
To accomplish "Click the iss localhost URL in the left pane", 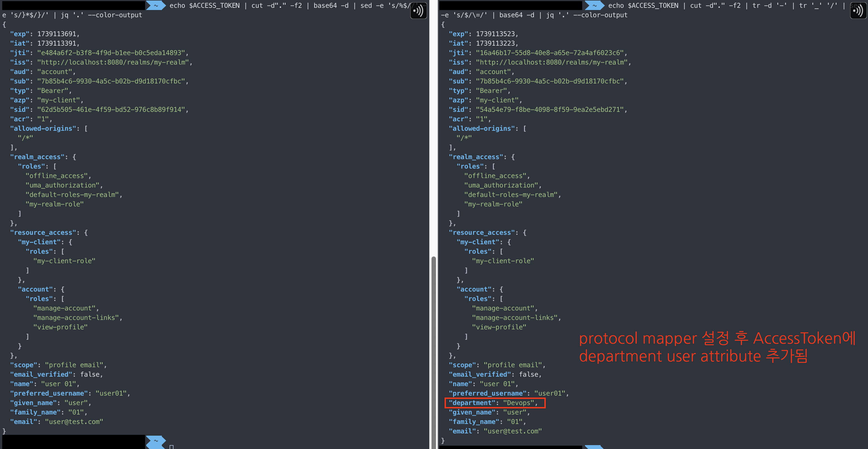I will [x=113, y=62].
